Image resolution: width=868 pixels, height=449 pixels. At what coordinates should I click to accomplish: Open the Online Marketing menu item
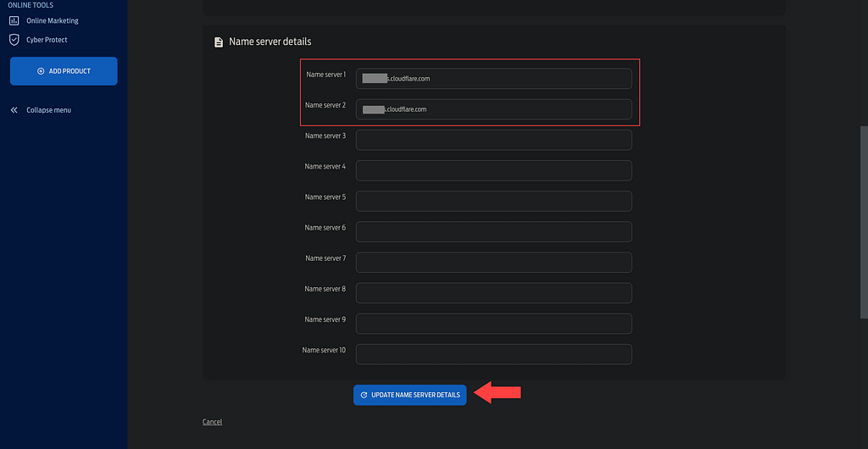coord(52,20)
